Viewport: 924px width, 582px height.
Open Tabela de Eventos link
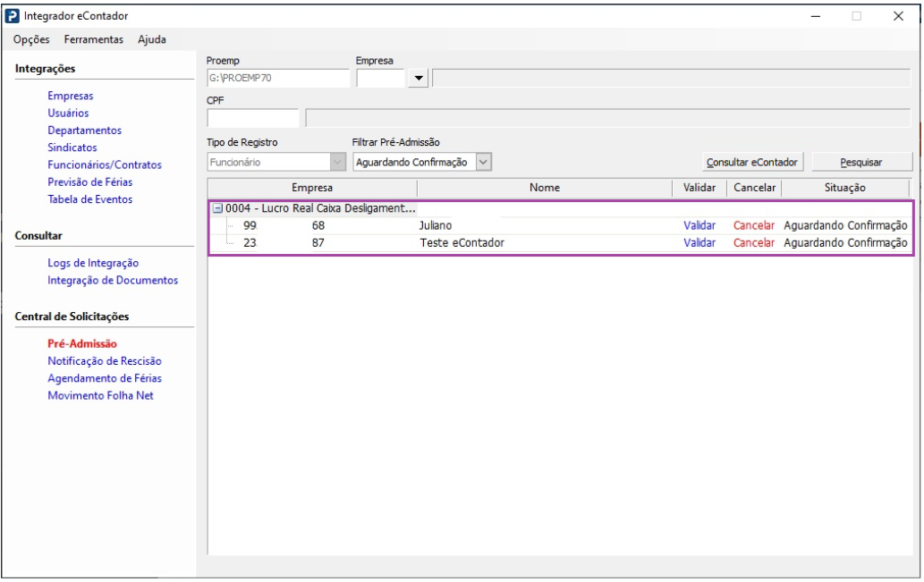[x=89, y=199]
